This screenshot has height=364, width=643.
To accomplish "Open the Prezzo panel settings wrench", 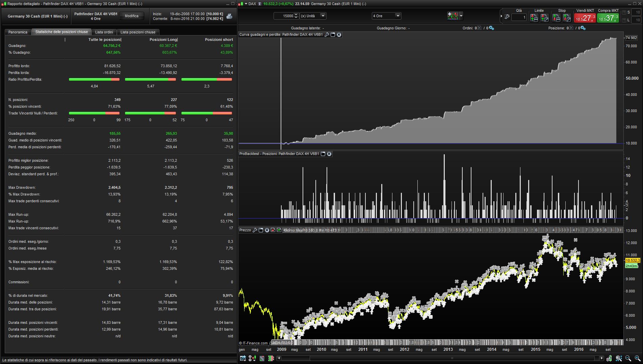I will [x=255, y=230].
